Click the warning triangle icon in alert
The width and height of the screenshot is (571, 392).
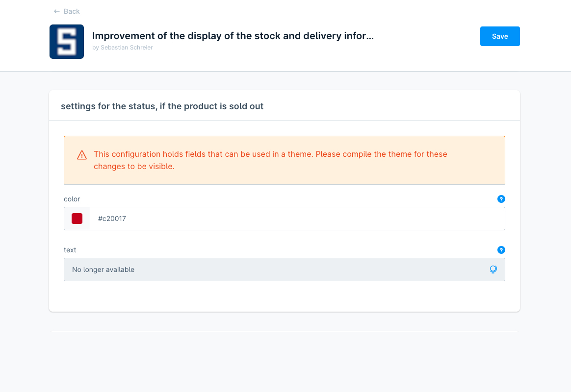pyautogui.click(x=82, y=155)
